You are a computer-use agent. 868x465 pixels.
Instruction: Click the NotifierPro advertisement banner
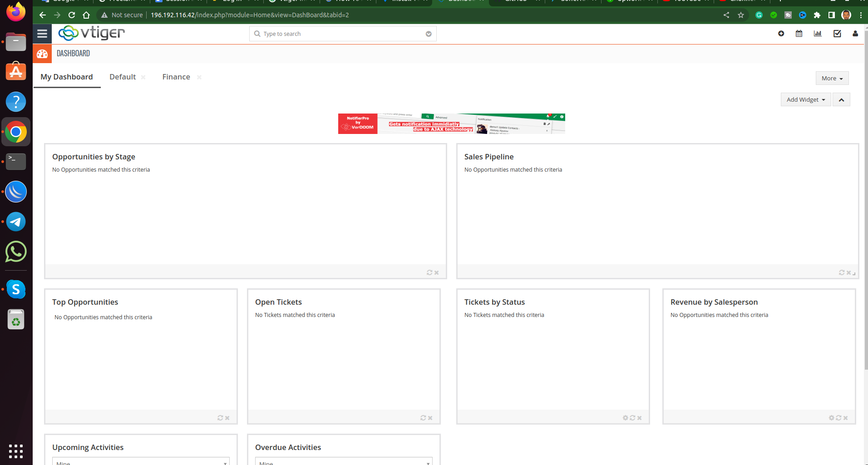451,124
